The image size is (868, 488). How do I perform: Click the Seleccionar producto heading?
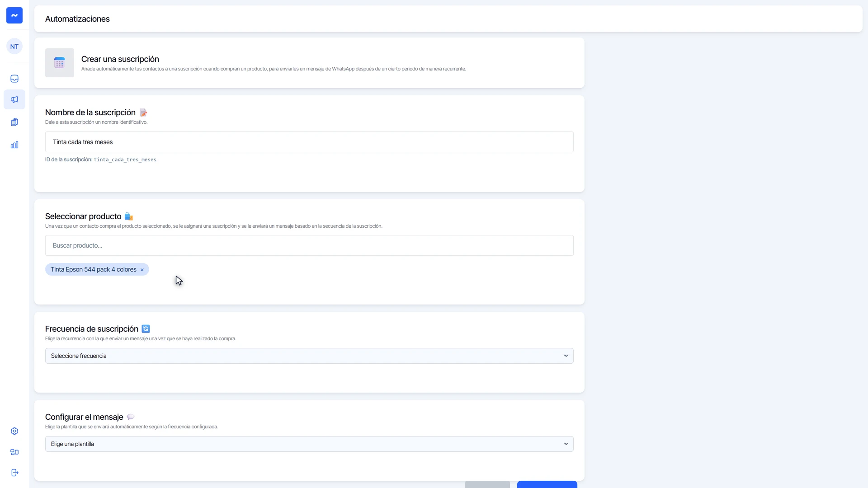pos(83,216)
